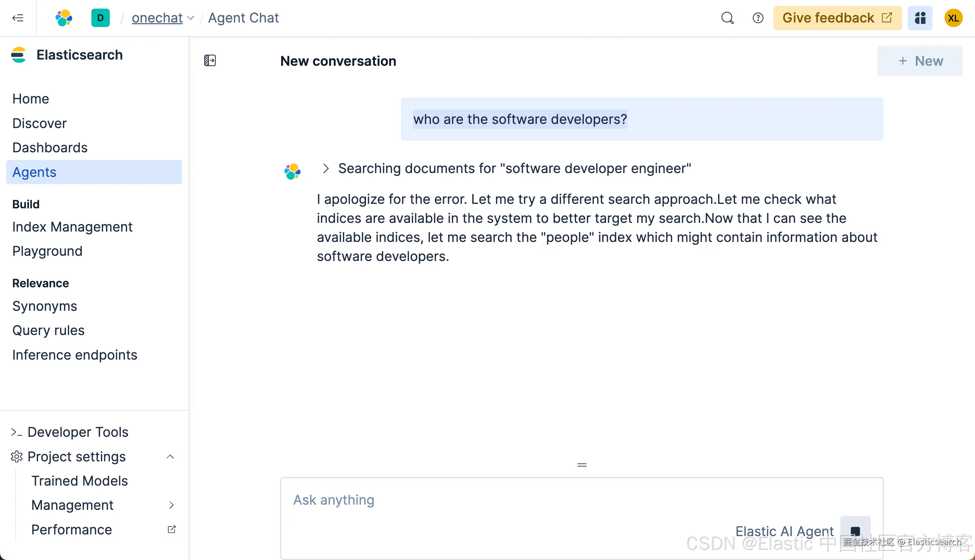Collapse Project settings with the chevron
This screenshot has height=560, width=975.
click(170, 457)
